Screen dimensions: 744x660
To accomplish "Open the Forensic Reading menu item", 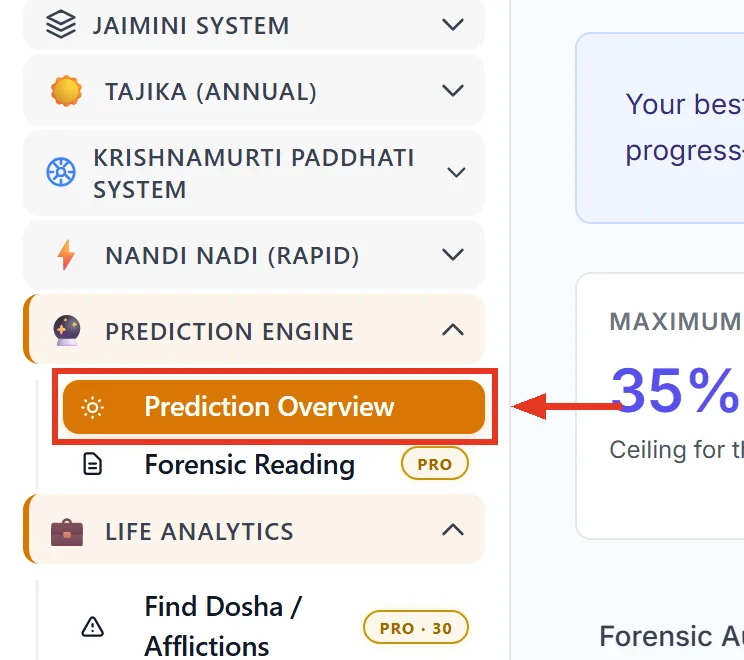I will (250, 464).
